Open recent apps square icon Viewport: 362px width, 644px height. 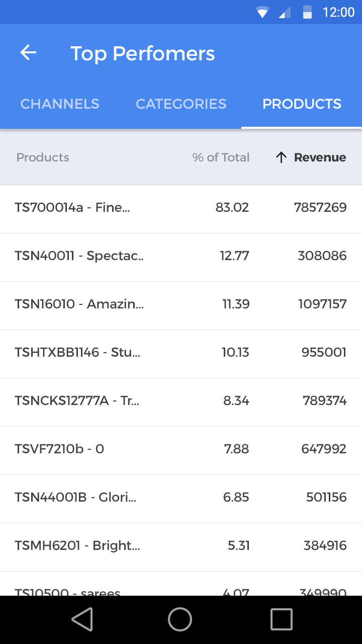[281, 619]
